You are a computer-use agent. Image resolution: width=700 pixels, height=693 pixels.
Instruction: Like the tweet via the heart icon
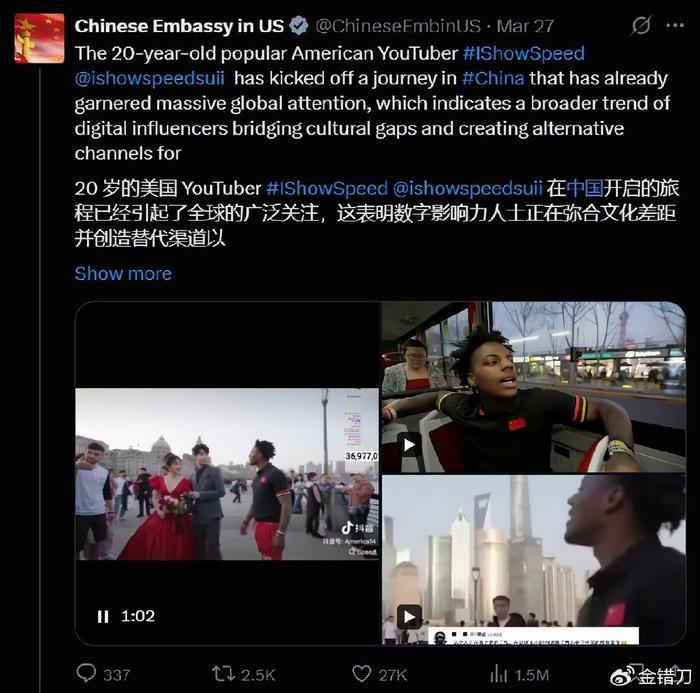tap(362, 673)
